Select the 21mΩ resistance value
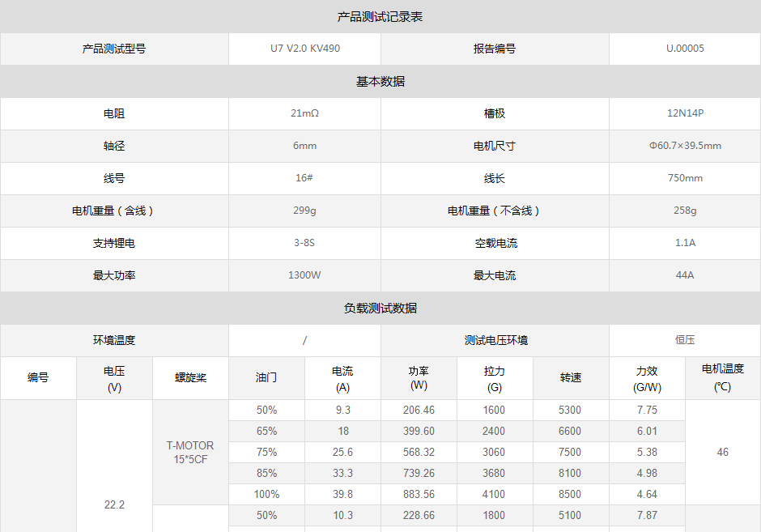Screen dimensions: 761x532 (x=304, y=113)
